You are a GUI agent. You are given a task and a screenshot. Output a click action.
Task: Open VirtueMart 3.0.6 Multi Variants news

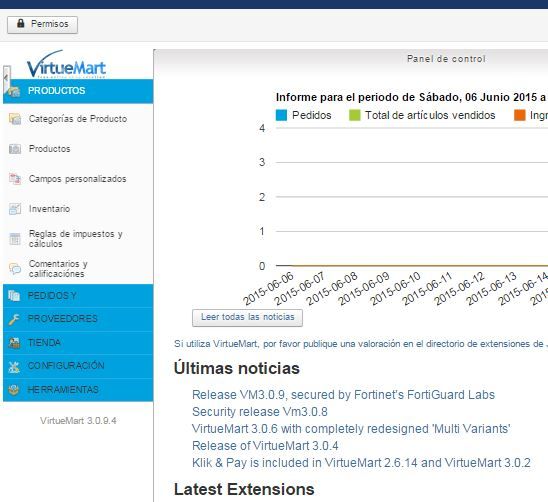pos(351,429)
